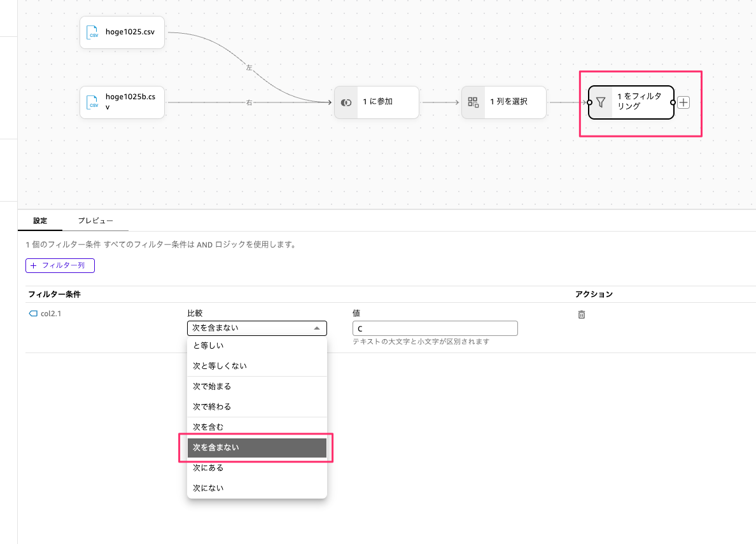Click the 左 edge label

click(x=249, y=67)
